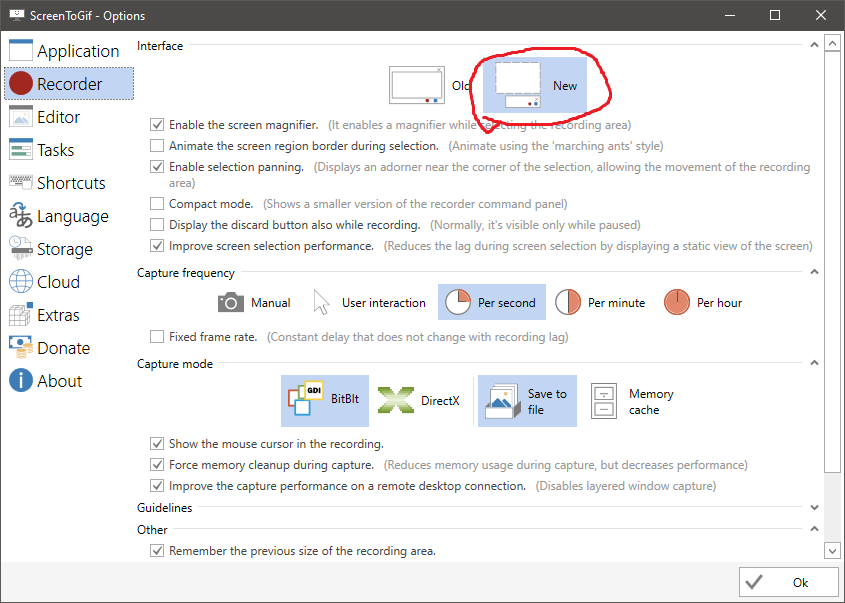Toggle Force memory cleanup during capture
The height and width of the screenshot is (603, 845).
pos(157,465)
